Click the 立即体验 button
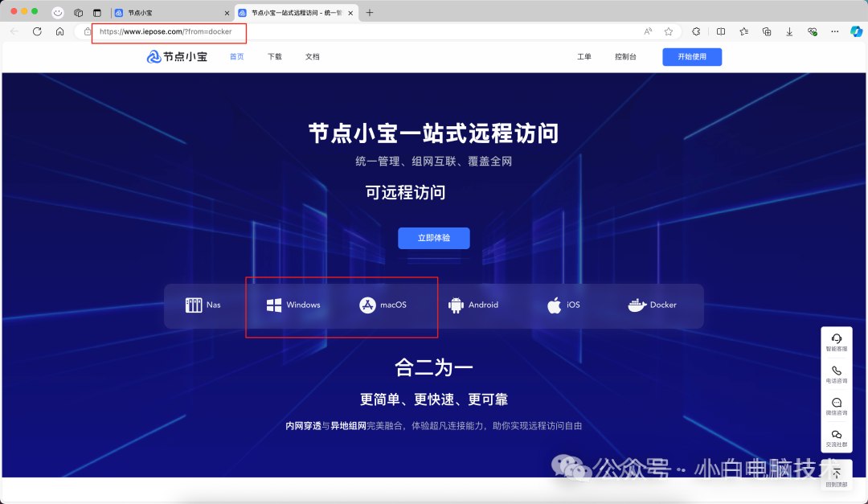Screen dimensions: 868x504 tap(433, 238)
